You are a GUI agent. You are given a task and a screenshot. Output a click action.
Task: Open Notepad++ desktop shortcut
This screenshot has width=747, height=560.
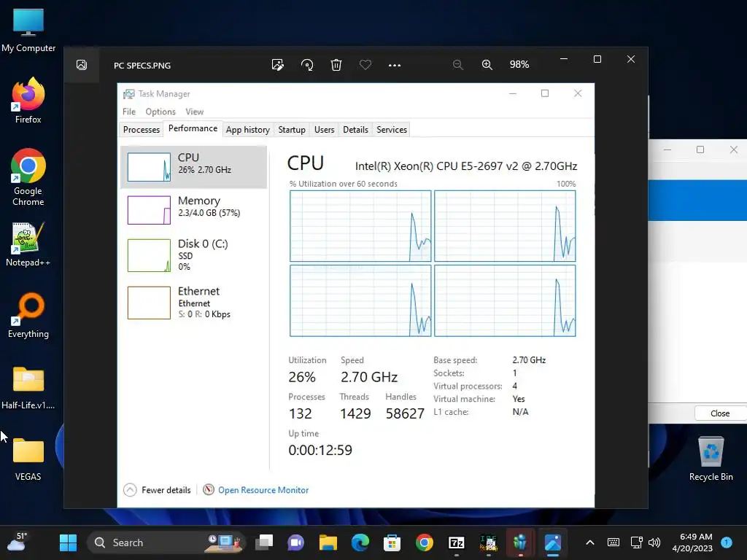28,244
